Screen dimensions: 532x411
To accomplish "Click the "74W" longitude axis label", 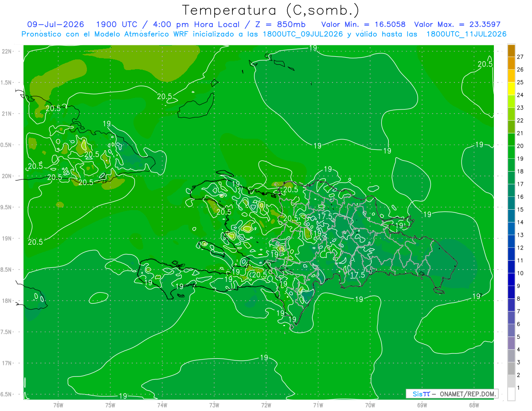I will pyautogui.click(x=162, y=405).
